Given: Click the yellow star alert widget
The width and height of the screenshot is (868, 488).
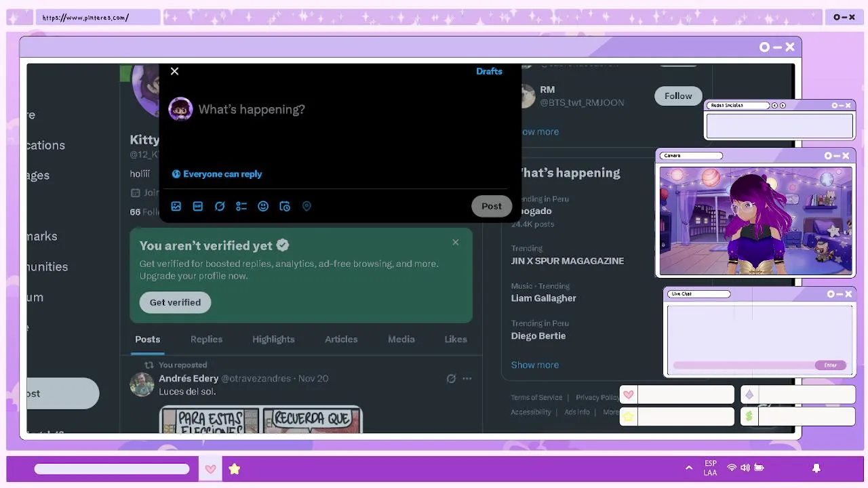Looking at the screenshot, I should pyautogui.click(x=677, y=417).
